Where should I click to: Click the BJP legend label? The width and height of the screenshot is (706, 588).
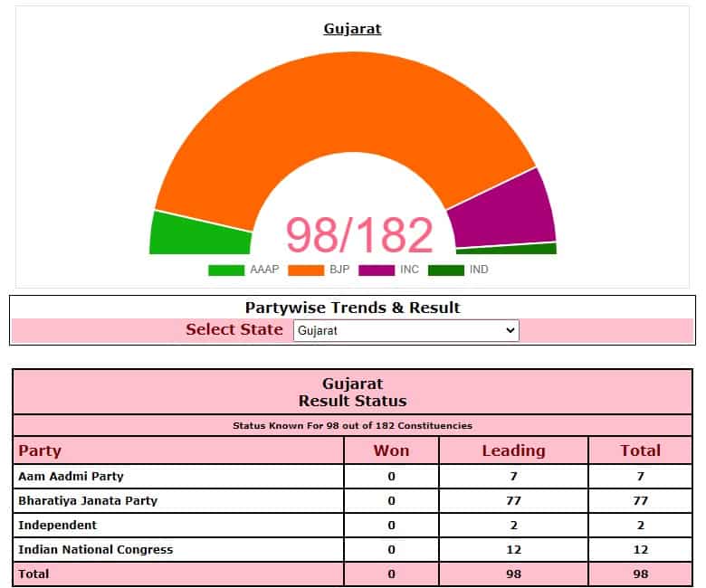tap(339, 270)
